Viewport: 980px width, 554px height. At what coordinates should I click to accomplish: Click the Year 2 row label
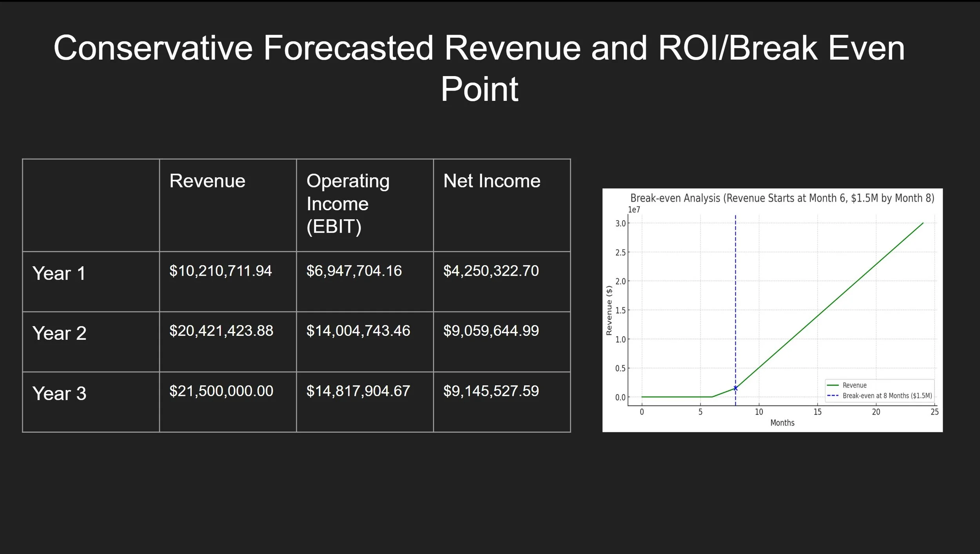(x=59, y=333)
